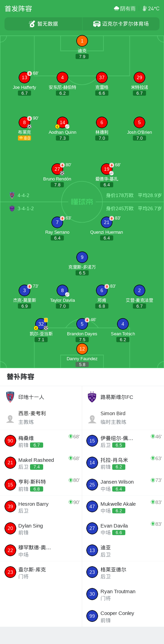
Task: Open the 3-4-1-2 formation team badge
Action: pos(12,208)
